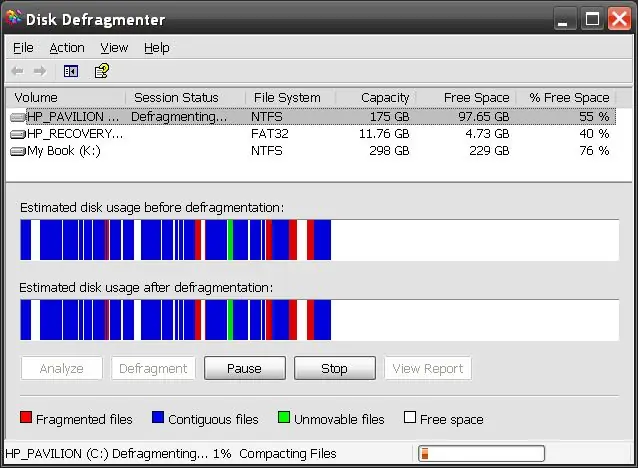Minimize the Disk Defragmenter window

tap(564, 19)
